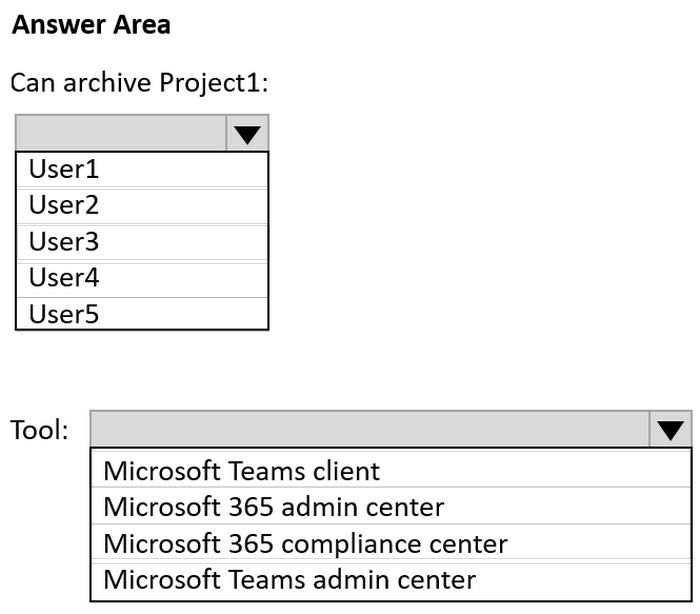Choose User5 at the list bottom
Screen dimensions: 700x614
(x=142, y=314)
